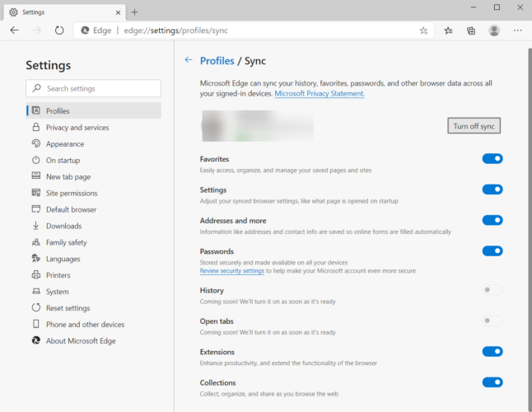This screenshot has height=412, width=532.
Task: Click the Edge site info icon
Action: coord(85,30)
